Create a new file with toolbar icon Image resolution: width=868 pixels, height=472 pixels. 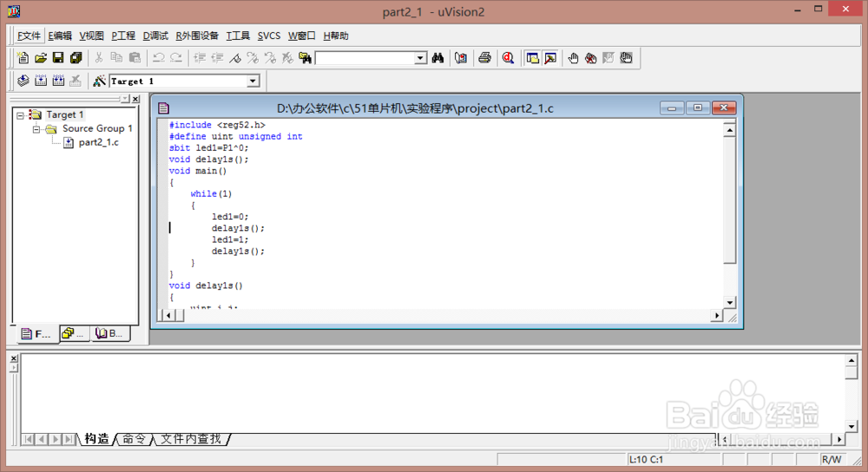point(23,57)
